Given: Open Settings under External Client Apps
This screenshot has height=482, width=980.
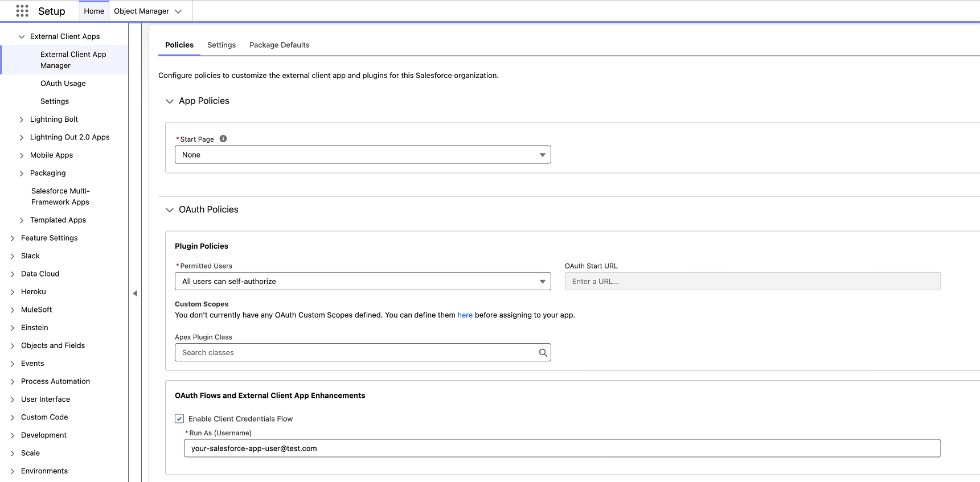Looking at the screenshot, I should pyautogui.click(x=55, y=101).
